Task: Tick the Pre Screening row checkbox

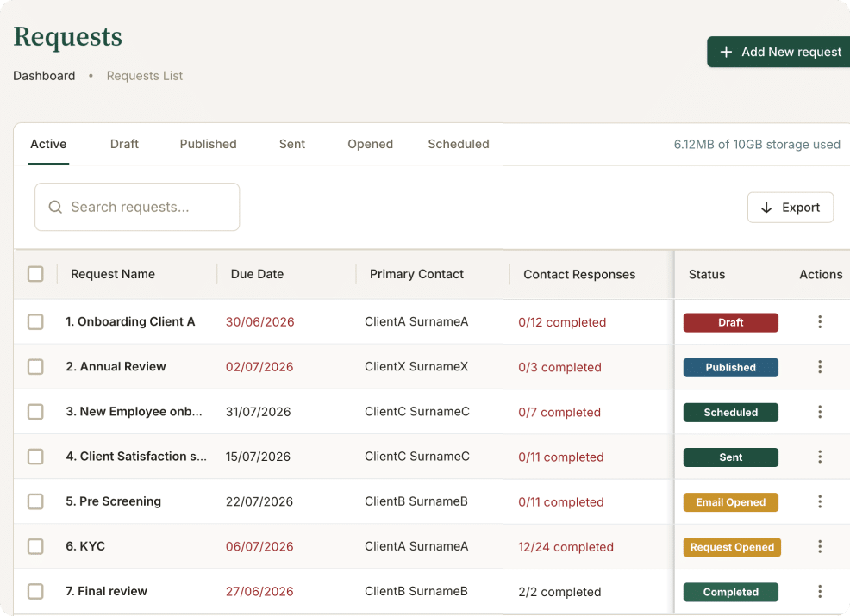Action: click(x=36, y=501)
